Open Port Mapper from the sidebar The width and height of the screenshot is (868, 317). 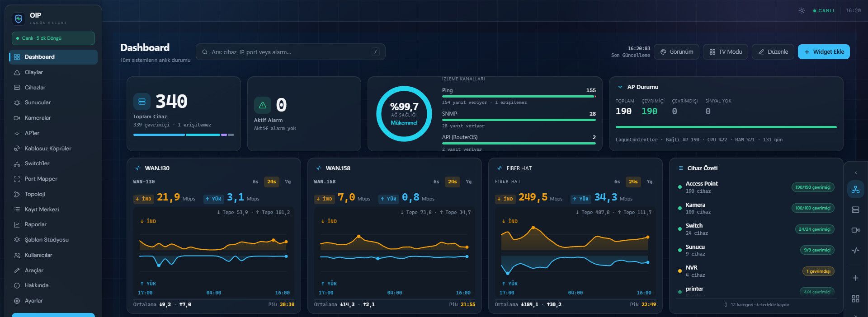click(x=53, y=179)
